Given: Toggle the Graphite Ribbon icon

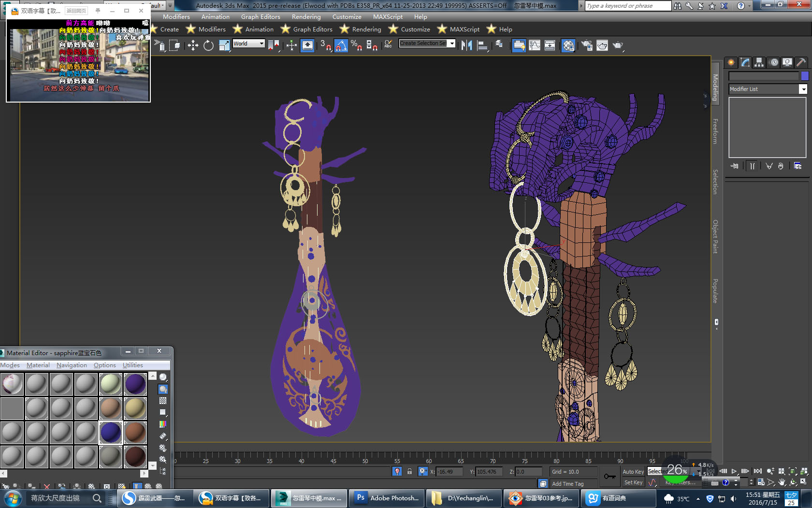Looking at the screenshot, I should point(519,45).
